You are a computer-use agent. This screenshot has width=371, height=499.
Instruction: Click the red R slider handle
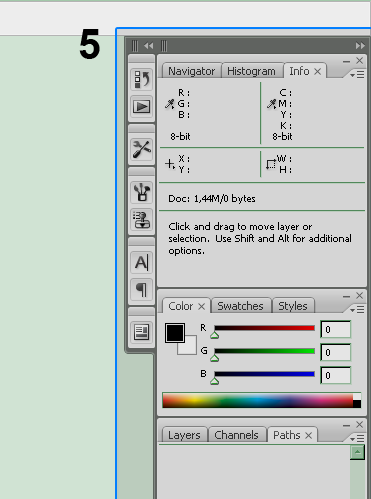[x=215, y=335]
